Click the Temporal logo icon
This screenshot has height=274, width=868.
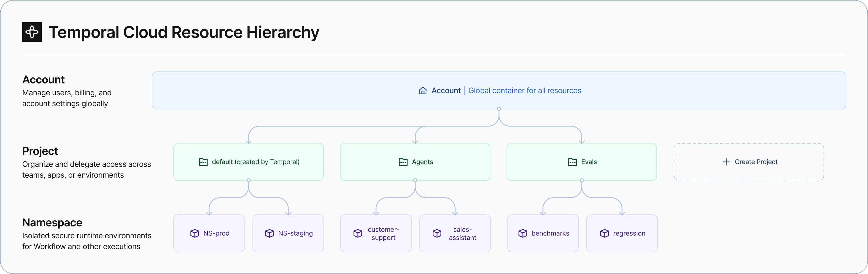(x=32, y=32)
